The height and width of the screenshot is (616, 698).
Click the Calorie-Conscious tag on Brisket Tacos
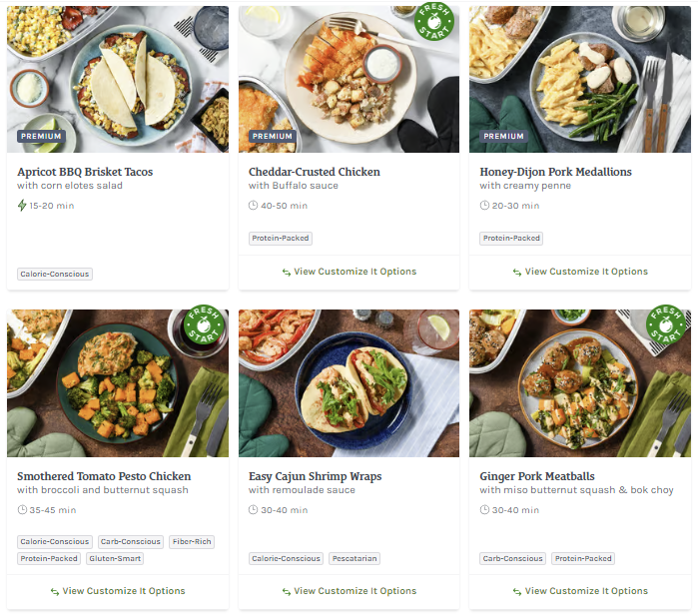[x=55, y=275]
